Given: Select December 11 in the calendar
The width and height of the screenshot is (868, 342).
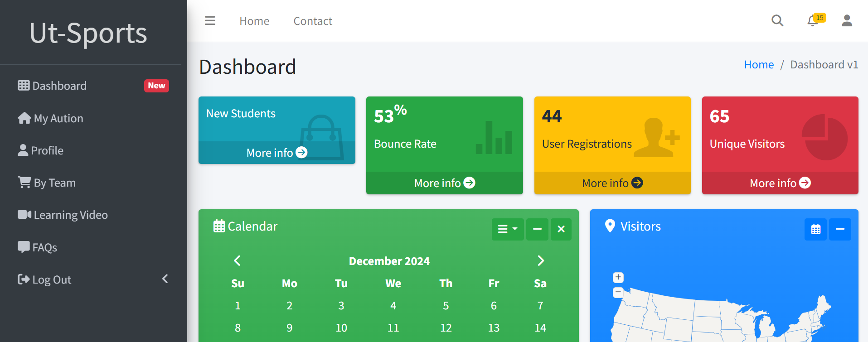Looking at the screenshot, I should [x=393, y=328].
